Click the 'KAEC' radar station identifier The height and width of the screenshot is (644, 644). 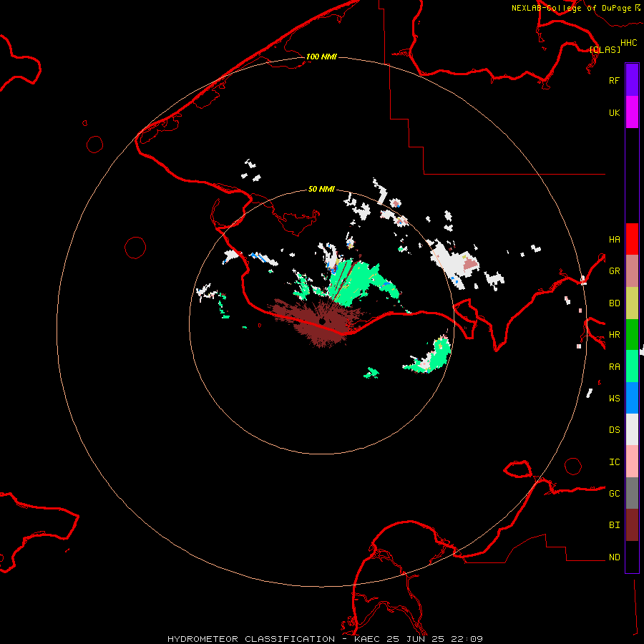click(x=369, y=639)
